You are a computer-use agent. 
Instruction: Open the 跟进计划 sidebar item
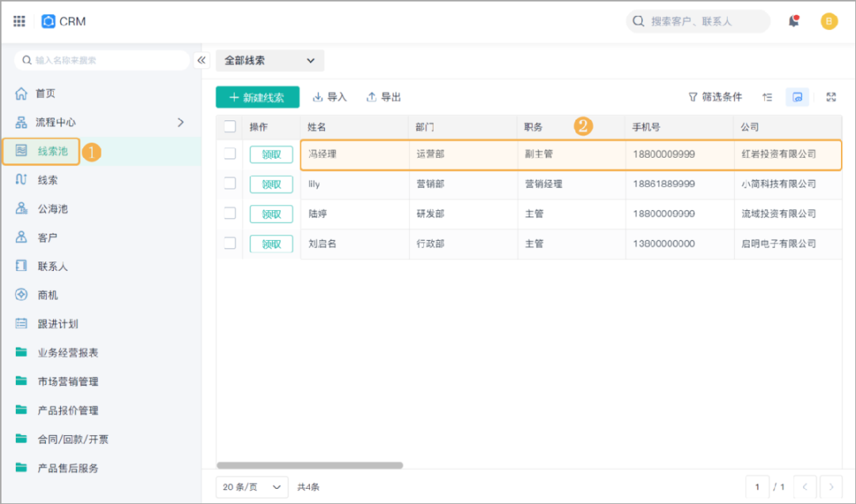pyautogui.click(x=55, y=323)
